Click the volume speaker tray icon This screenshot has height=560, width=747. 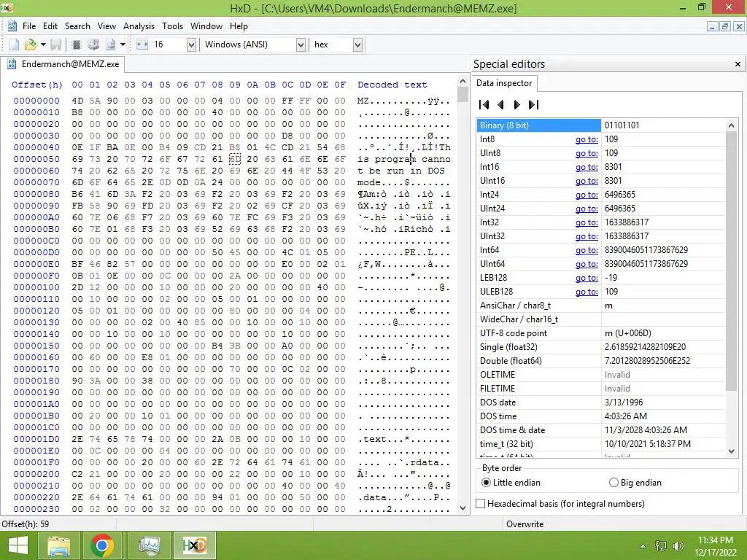click(x=678, y=546)
